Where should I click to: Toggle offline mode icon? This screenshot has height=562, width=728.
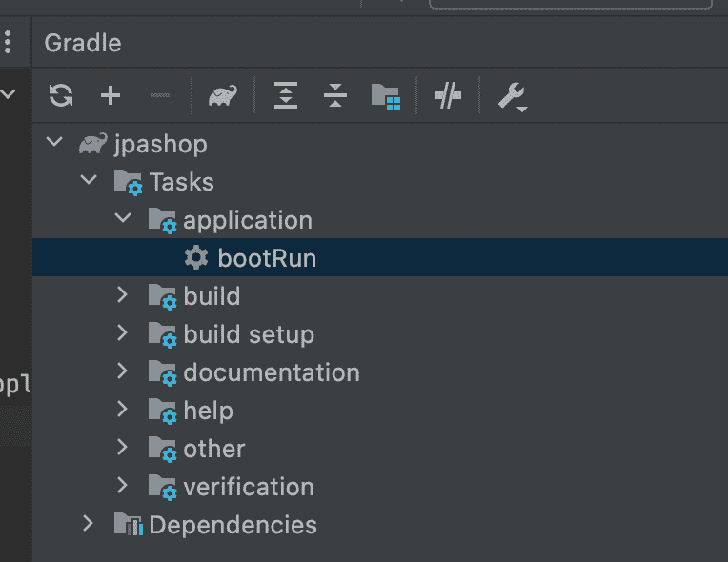448,95
